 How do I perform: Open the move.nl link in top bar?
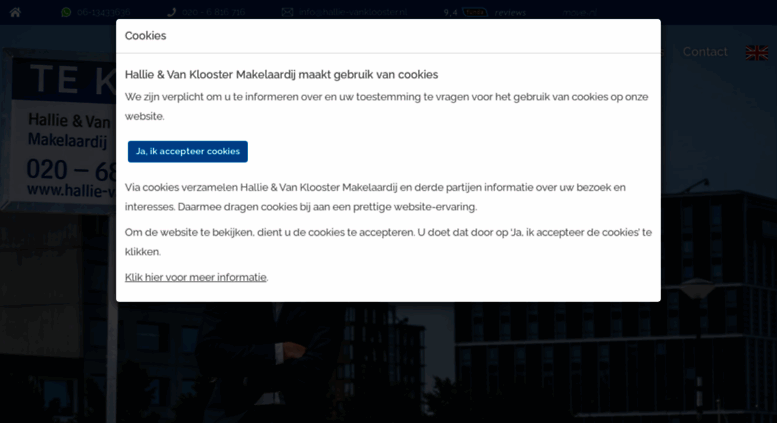tap(580, 12)
